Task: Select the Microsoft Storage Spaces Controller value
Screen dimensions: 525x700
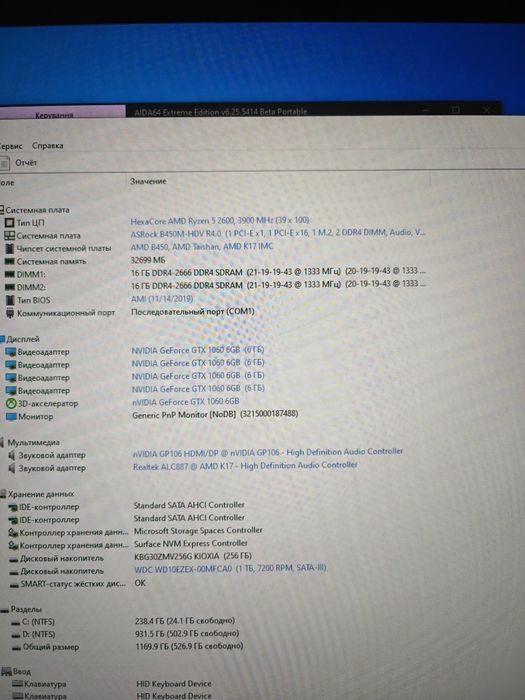Action: (x=198, y=531)
